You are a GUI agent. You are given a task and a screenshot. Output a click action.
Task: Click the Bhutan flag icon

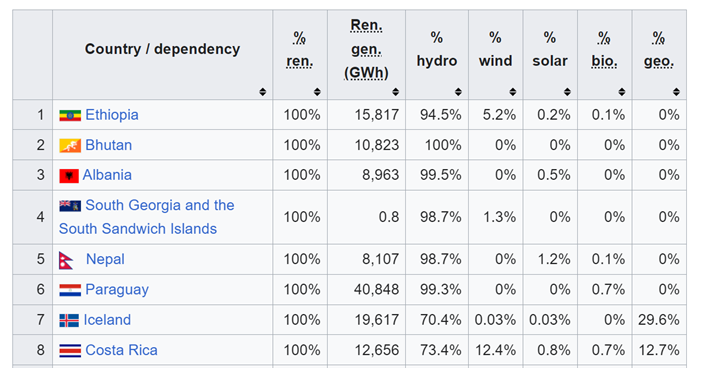pos(70,145)
